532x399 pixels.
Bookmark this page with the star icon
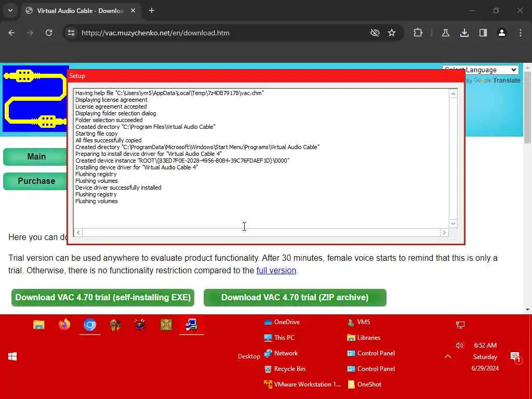point(392,33)
